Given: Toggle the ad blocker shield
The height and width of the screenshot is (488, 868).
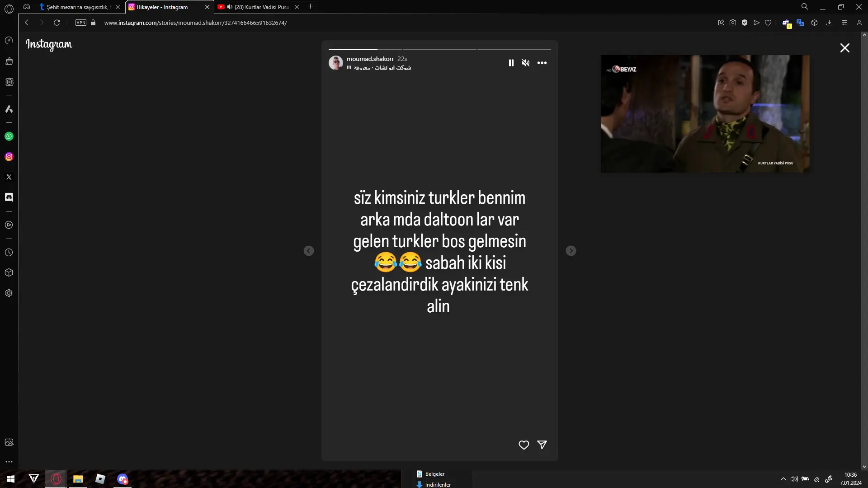Looking at the screenshot, I should tap(745, 23).
